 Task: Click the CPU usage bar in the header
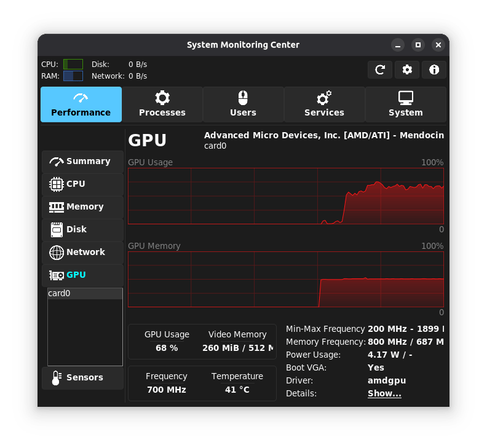click(x=73, y=65)
